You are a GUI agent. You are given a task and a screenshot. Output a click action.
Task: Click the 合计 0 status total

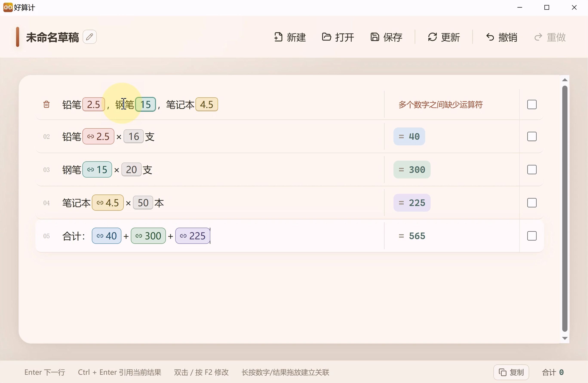(x=553, y=372)
